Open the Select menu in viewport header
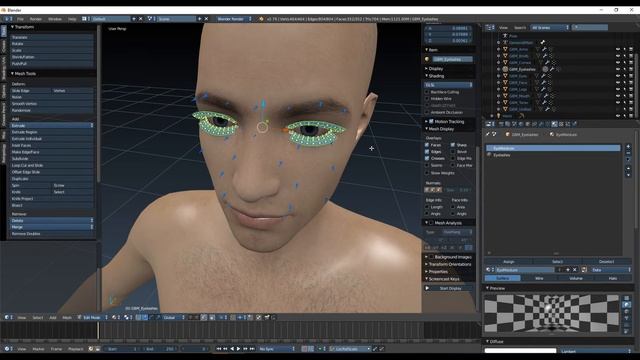This screenshot has height=360, width=640. (x=38, y=318)
